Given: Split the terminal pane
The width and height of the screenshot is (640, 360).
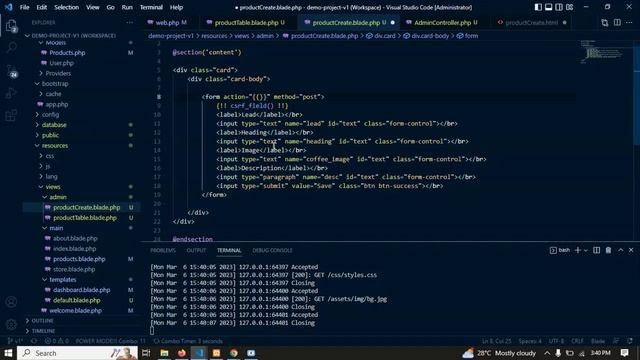Looking at the screenshot, I should [x=596, y=250].
